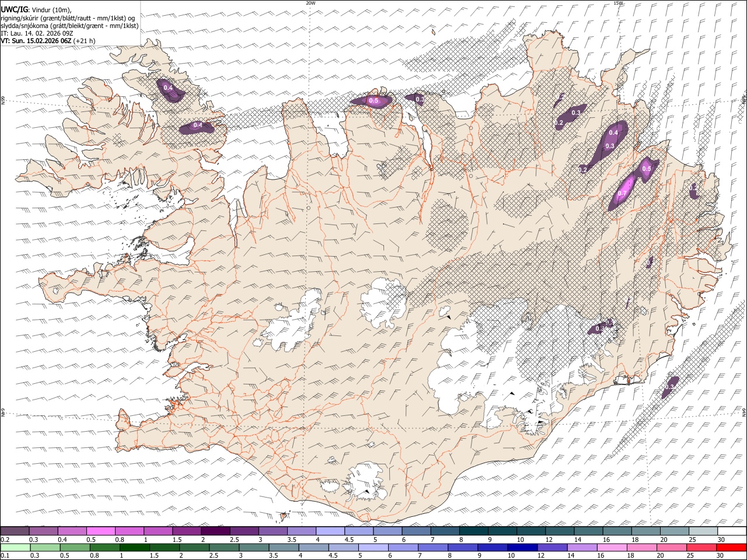Click the 'UWC/IG: Vindur (10m),' title line
Screen dimensions: 747x560
pyautogui.click(x=36, y=9)
